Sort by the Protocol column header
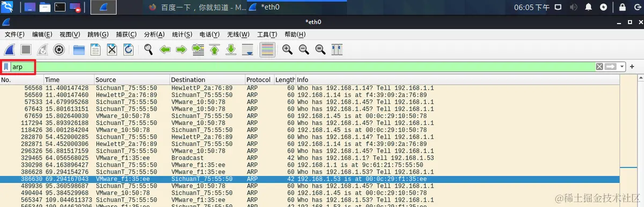The image size is (644, 207). pos(260,80)
